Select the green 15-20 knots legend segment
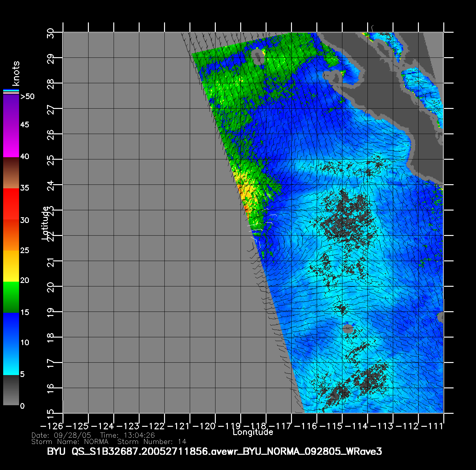This screenshot has width=476, height=470. (x=11, y=297)
